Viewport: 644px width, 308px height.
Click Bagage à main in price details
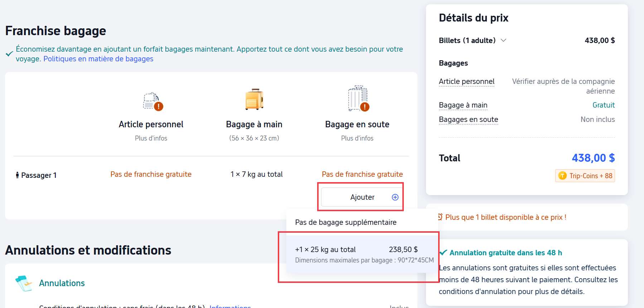pyautogui.click(x=463, y=105)
